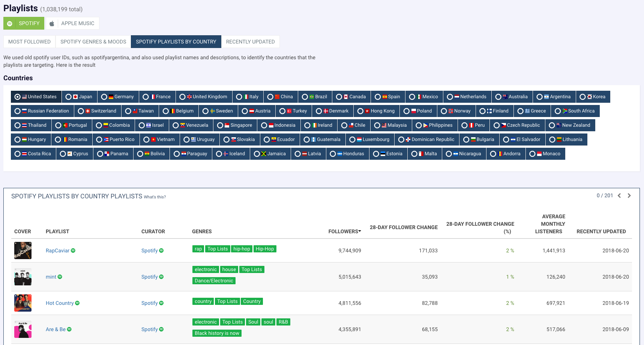The image size is (644, 345).
Task: Click verified badge beside Are & Be
Action: [x=69, y=329]
